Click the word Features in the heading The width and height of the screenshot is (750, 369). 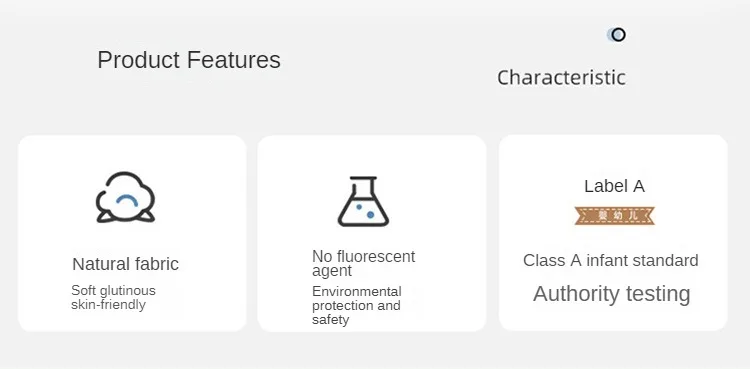(x=234, y=60)
